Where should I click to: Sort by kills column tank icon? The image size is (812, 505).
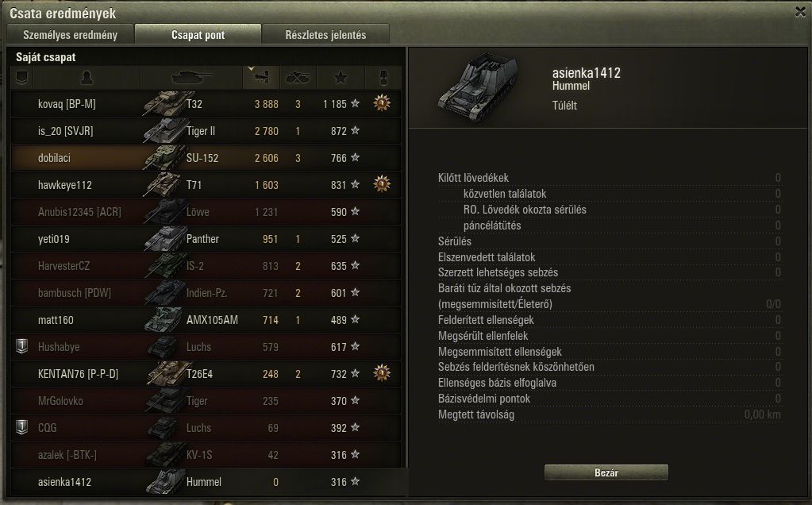click(298, 77)
